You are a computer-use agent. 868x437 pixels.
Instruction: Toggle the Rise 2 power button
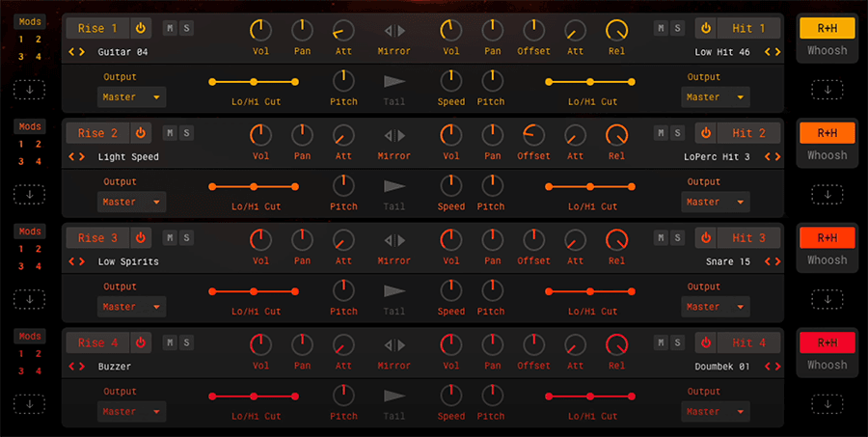[x=141, y=133]
